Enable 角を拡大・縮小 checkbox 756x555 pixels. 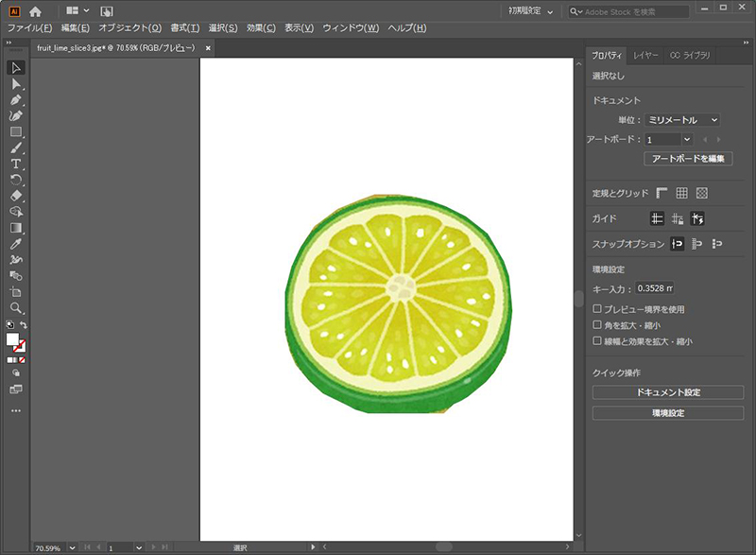[597, 325]
